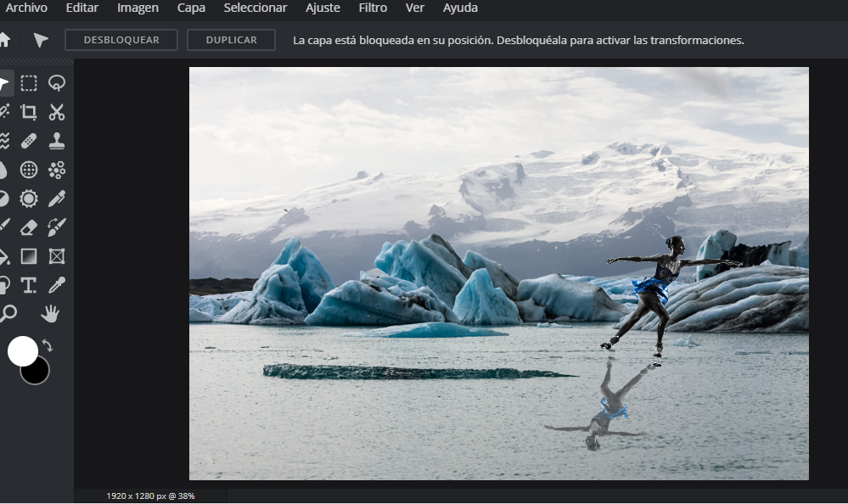848x504 pixels.
Task: Activate the Cutout scissors tool
Action: click(57, 112)
